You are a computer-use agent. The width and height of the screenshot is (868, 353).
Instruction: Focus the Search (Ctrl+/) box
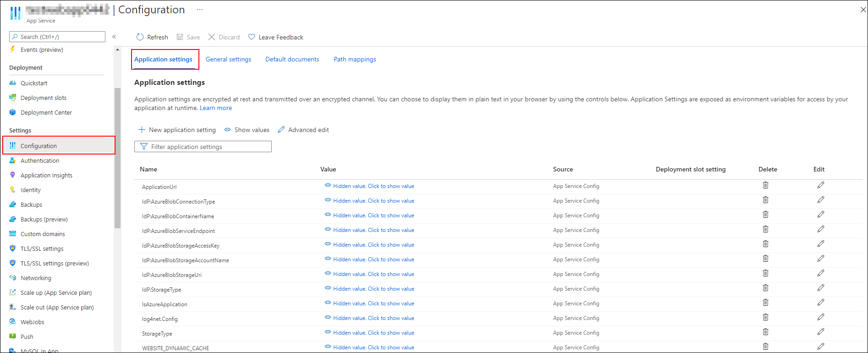[57, 37]
